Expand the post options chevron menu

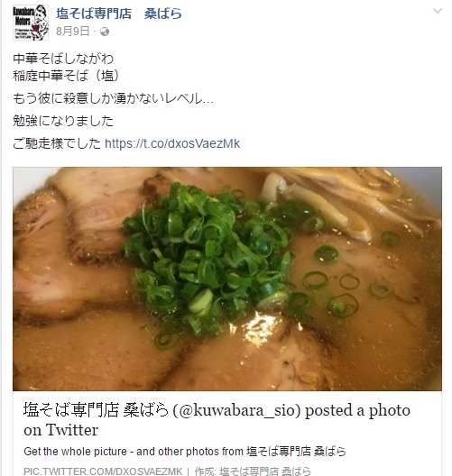pos(438,11)
